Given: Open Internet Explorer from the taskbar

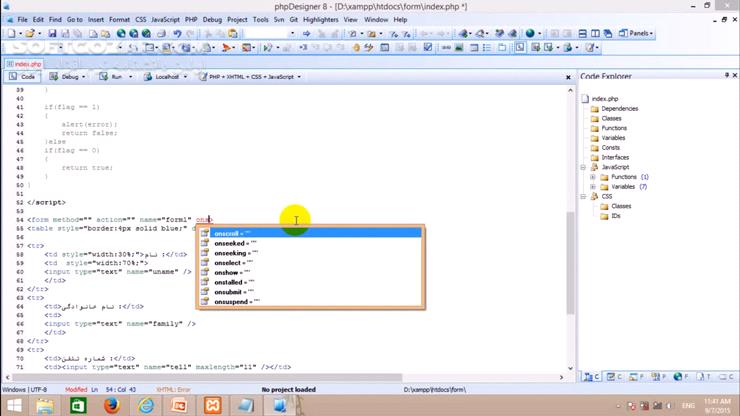Looking at the screenshot, I should pyautogui.click(x=146, y=406).
